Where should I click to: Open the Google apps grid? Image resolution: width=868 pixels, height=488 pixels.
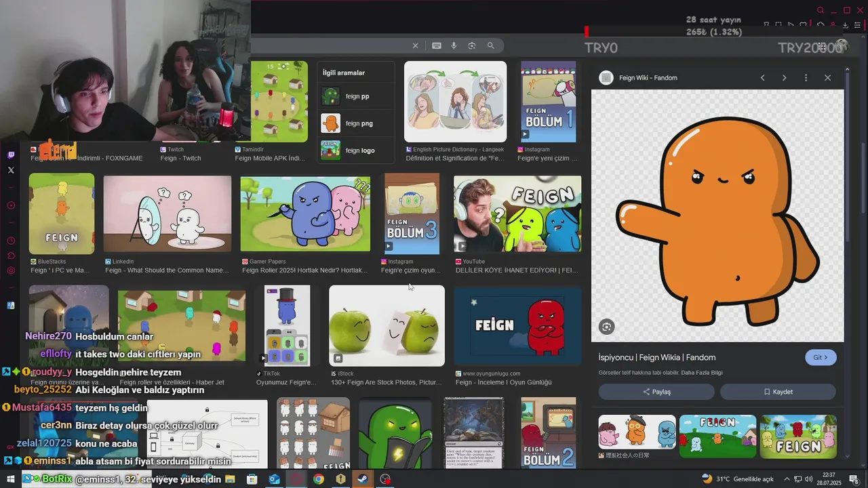pyautogui.click(x=821, y=47)
